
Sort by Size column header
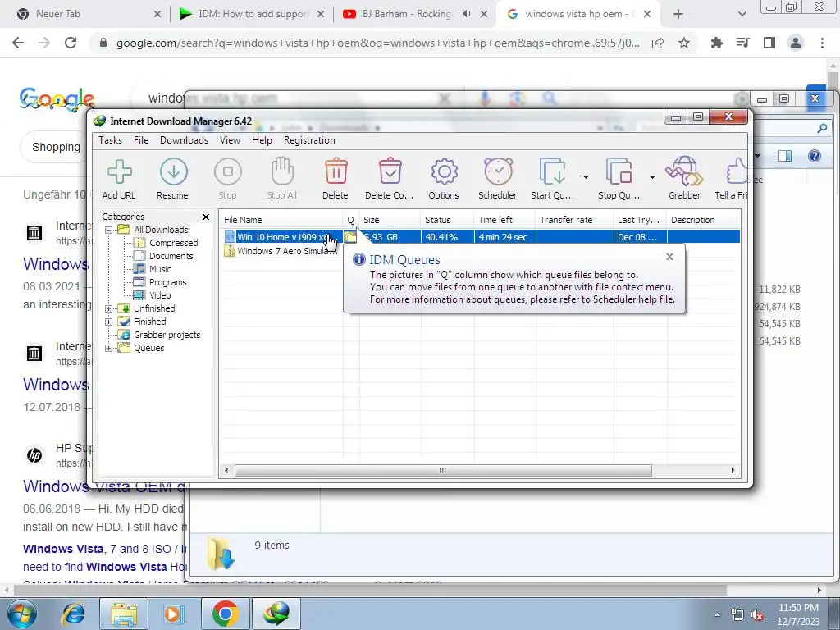390,220
